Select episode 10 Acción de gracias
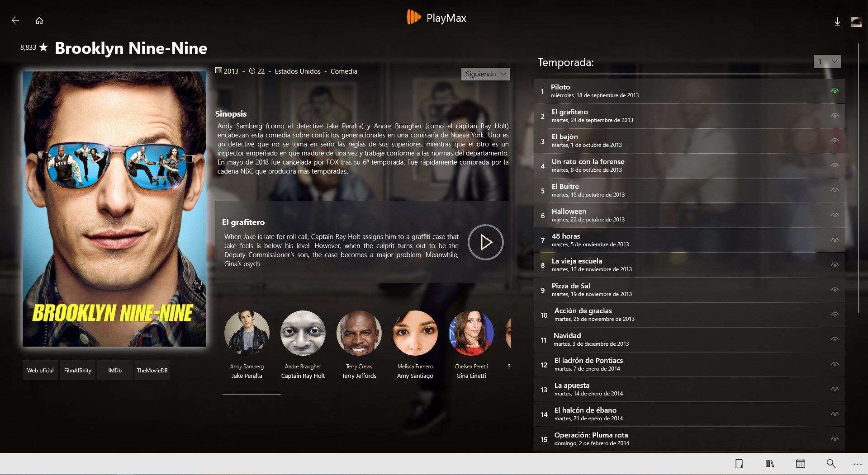868x475 pixels. pos(690,315)
